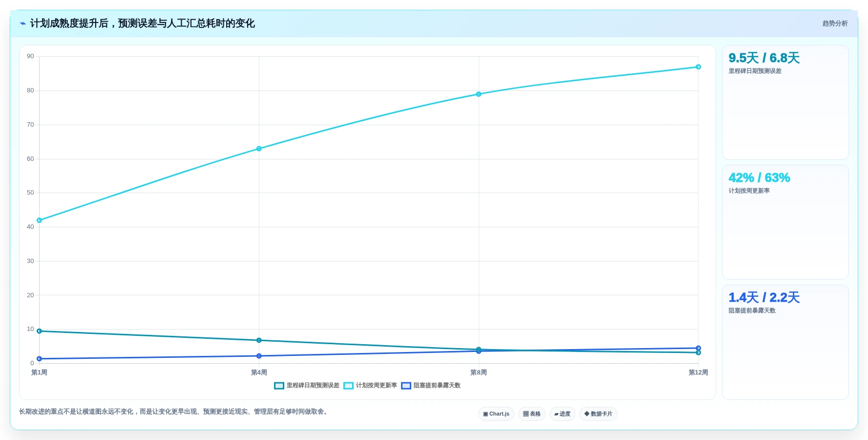Click the 计划按周更新率 point at 第12周
Viewport: 868px width, 440px height.
tap(699, 67)
